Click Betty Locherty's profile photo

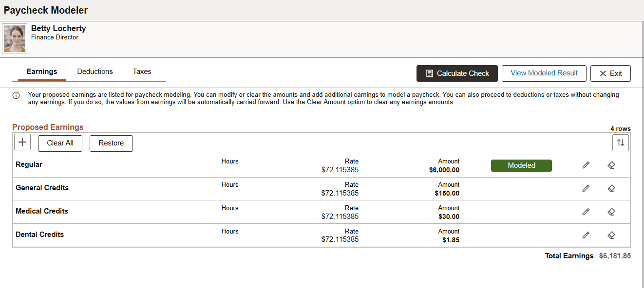tap(14, 38)
